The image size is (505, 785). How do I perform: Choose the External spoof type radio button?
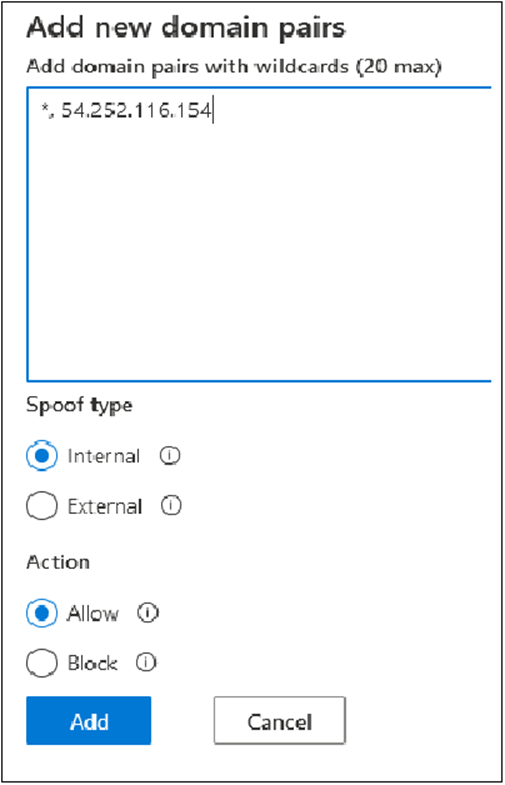coord(42,506)
